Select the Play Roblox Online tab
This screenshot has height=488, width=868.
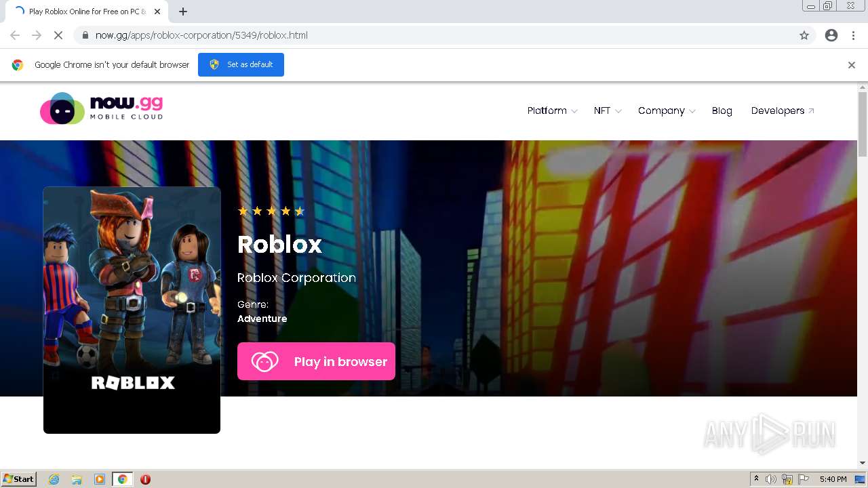click(x=85, y=12)
